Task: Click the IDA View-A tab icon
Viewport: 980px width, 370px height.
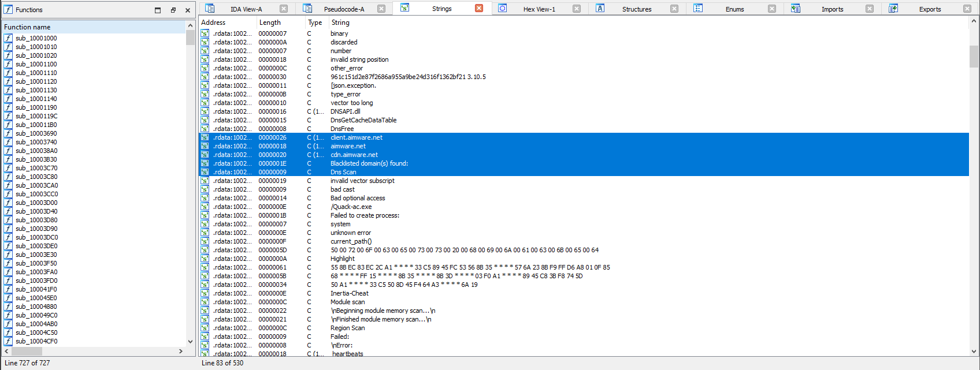Action: point(210,9)
